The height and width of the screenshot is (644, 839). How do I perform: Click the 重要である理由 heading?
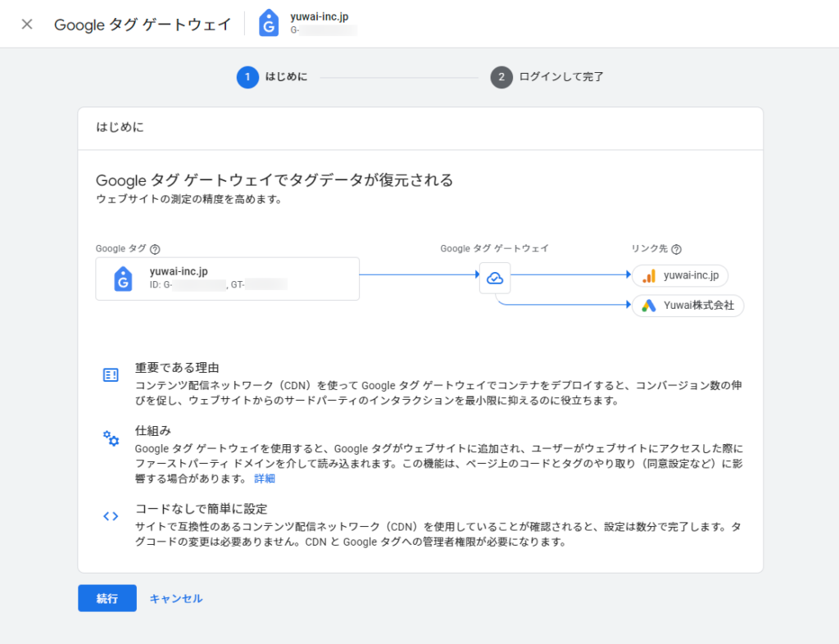pos(177,368)
